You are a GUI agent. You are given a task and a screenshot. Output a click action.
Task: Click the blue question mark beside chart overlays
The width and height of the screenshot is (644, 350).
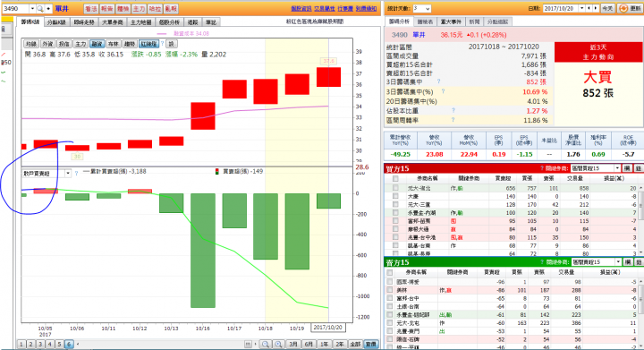click(162, 44)
